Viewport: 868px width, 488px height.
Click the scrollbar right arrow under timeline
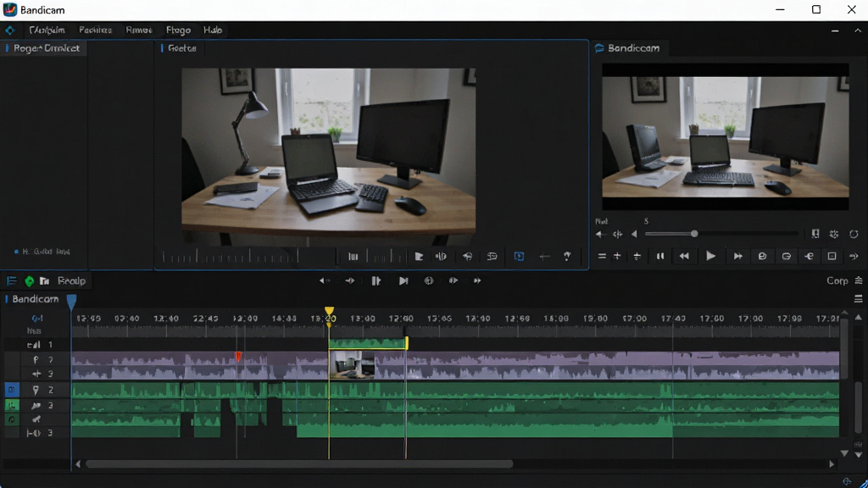(832, 464)
